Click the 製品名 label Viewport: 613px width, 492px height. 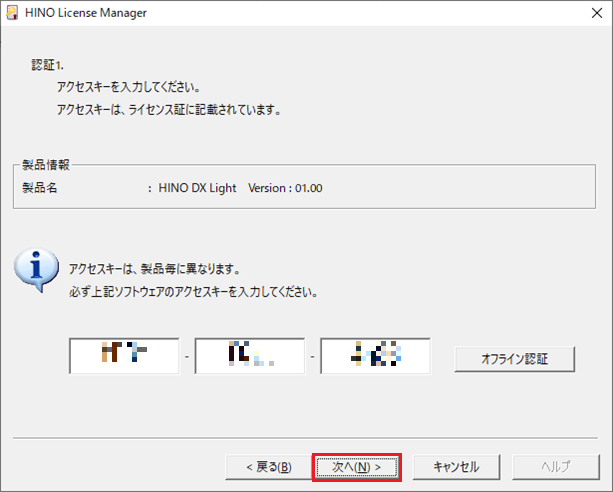39,188
